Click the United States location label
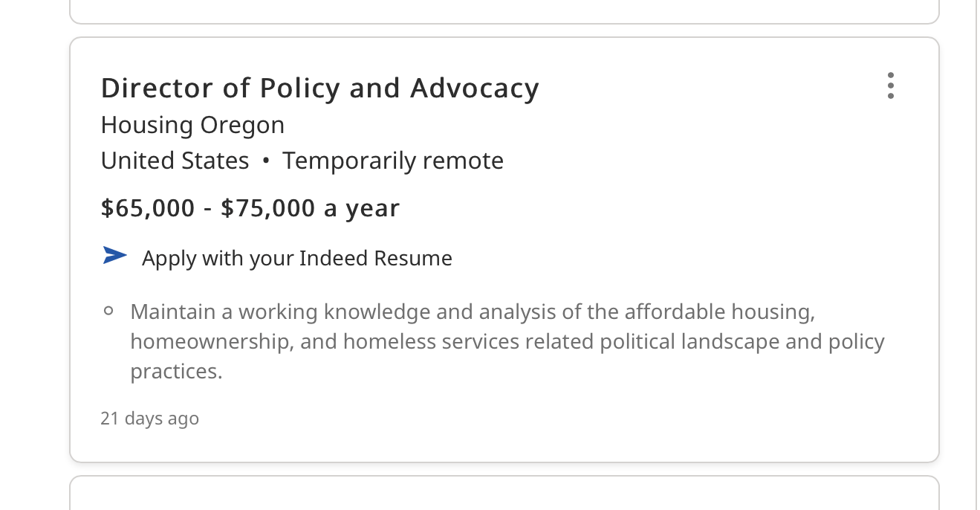The image size is (980, 510). (x=175, y=161)
